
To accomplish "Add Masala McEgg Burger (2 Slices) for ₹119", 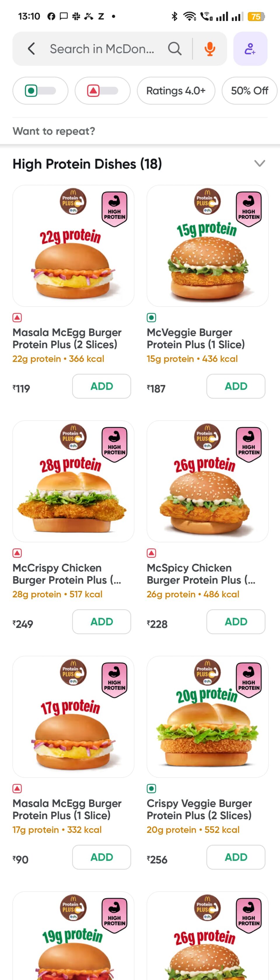I will (101, 386).
